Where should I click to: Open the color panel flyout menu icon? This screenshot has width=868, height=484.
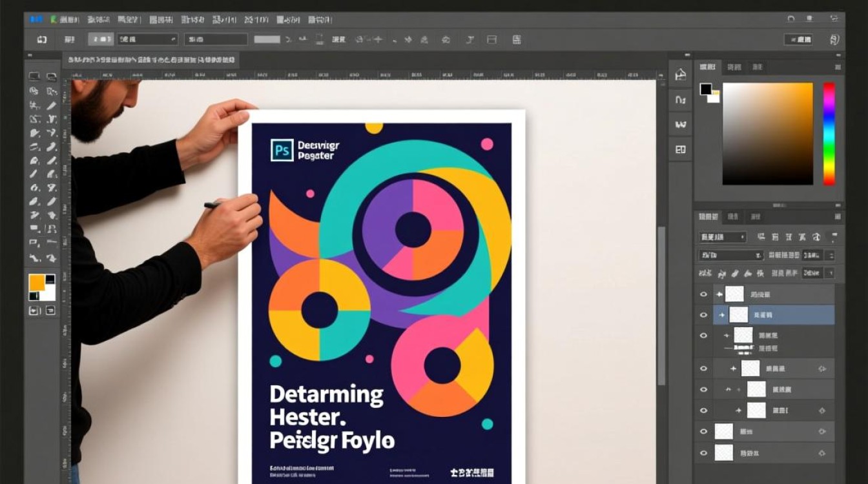coord(837,67)
